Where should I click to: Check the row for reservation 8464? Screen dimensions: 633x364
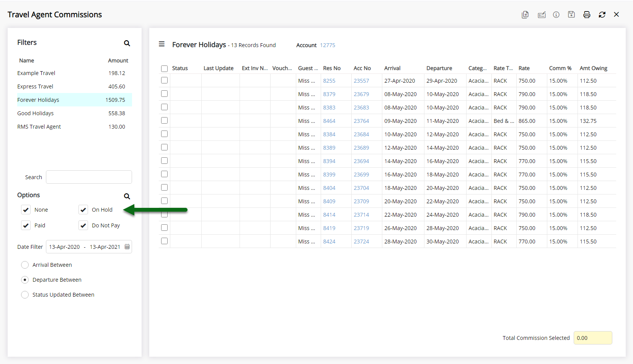(x=164, y=121)
